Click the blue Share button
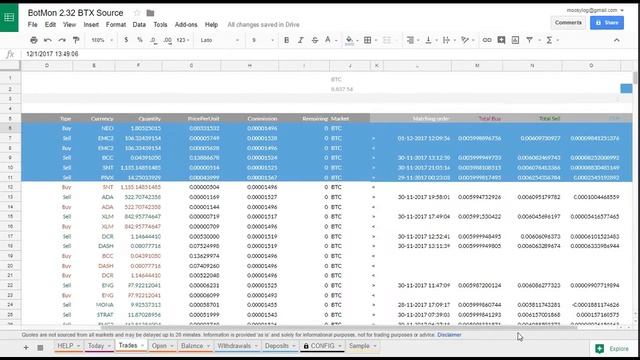The width and height of the screenshot is (640, 360). point(607,22)
